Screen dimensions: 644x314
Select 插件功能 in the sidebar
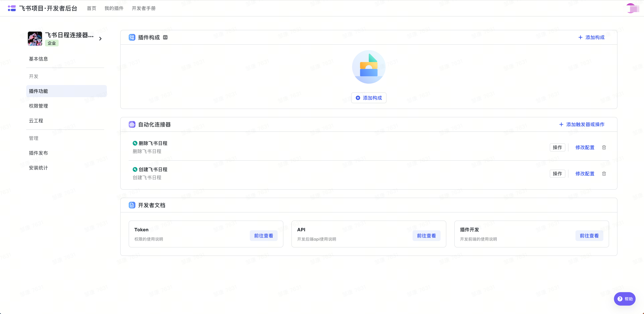(x=67, y=91)
